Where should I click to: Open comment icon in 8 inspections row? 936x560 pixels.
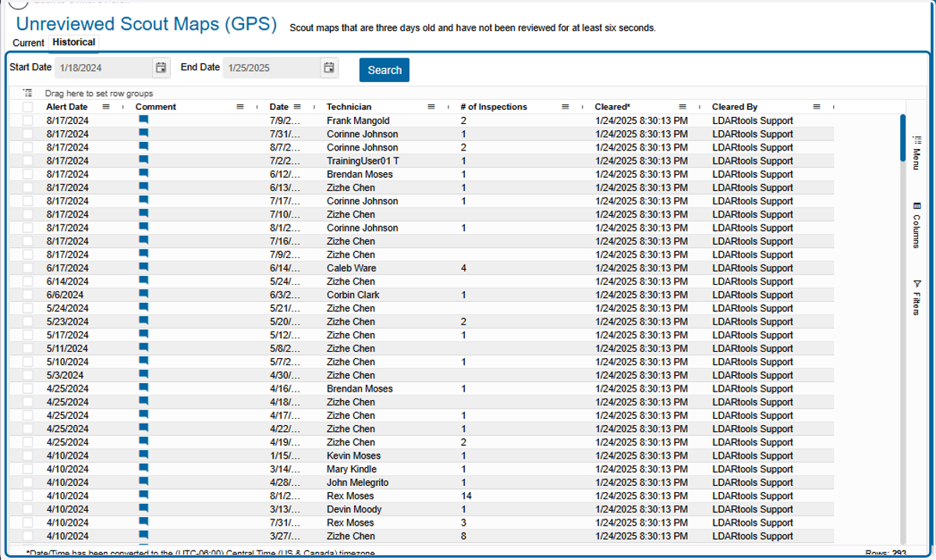(x=144, y=536)
